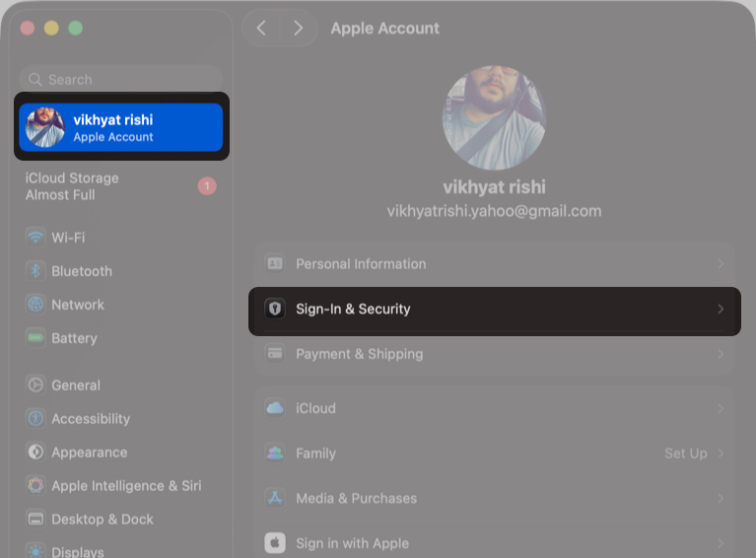This screenshot has width=756, height=558.
Task: Click the Accessibility icon
Action: click(35, 419)
